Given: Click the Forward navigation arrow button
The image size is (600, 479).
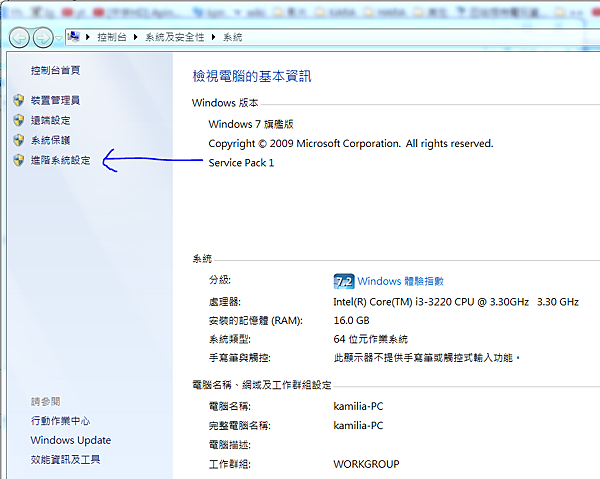Looking at the screenshot, I should (43, 37).
